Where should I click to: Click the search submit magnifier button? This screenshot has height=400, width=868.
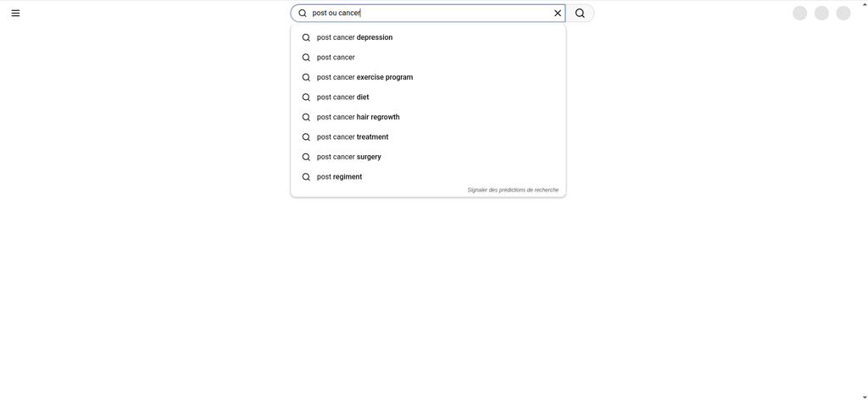coord(580,14)
